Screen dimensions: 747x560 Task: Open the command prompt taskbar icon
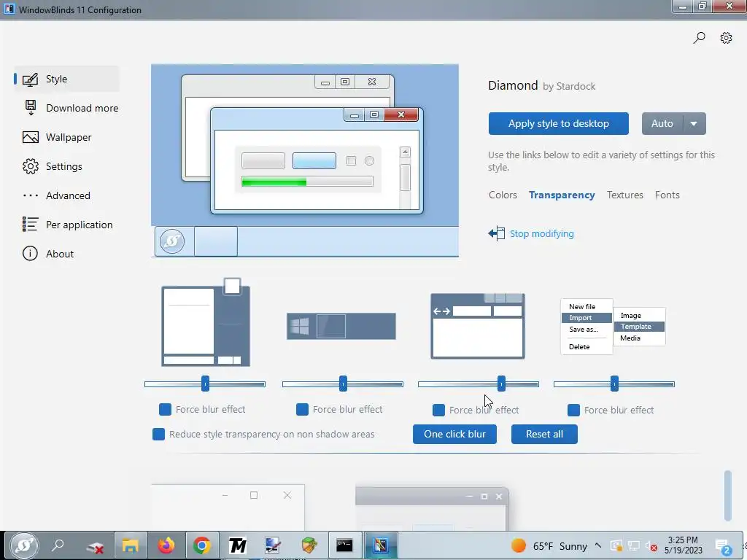point(344,545)
